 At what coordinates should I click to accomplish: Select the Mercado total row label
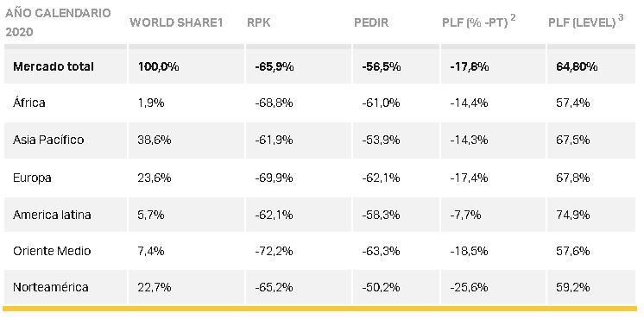click(x=54, y=66)
